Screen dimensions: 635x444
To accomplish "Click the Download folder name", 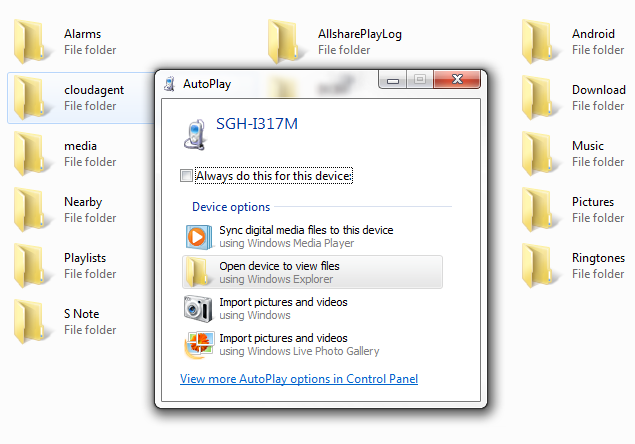I will [x=599, y=90].
